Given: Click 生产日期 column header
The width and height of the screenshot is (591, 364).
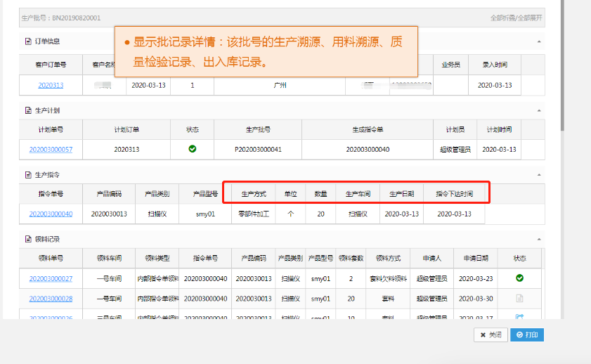Looking at the screenshot, I should 401,194.
